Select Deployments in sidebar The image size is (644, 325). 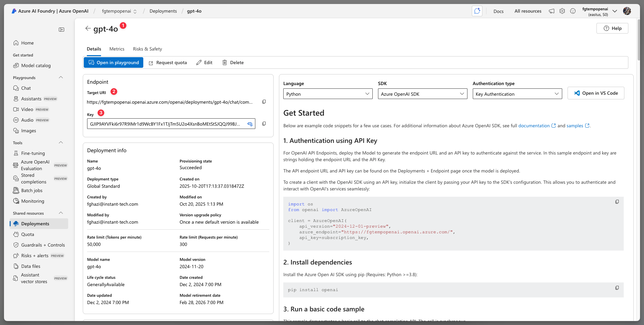[39, 224]
